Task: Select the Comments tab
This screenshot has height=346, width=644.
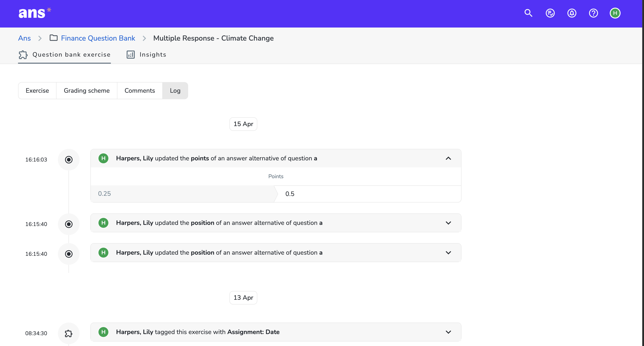Action: [140, 91]
